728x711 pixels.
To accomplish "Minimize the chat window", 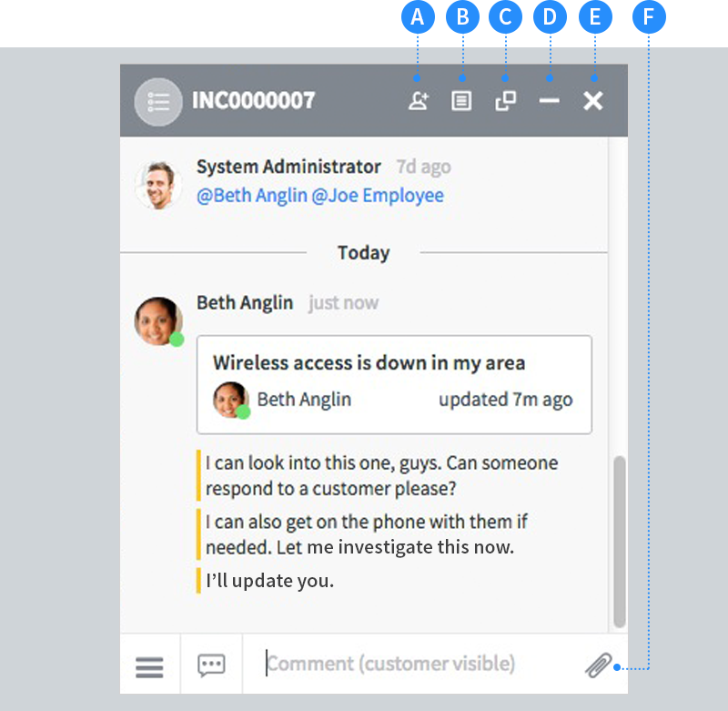I will pos(549,101).
